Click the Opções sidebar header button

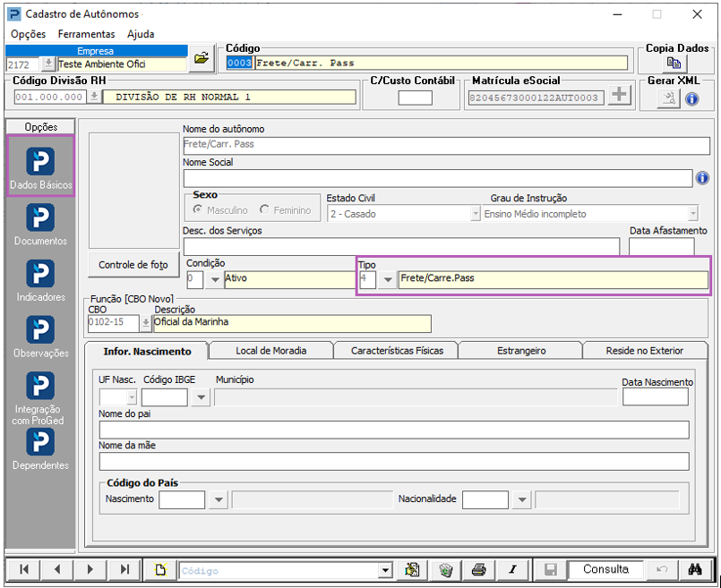pyautogui.click(x=41, y=127)
